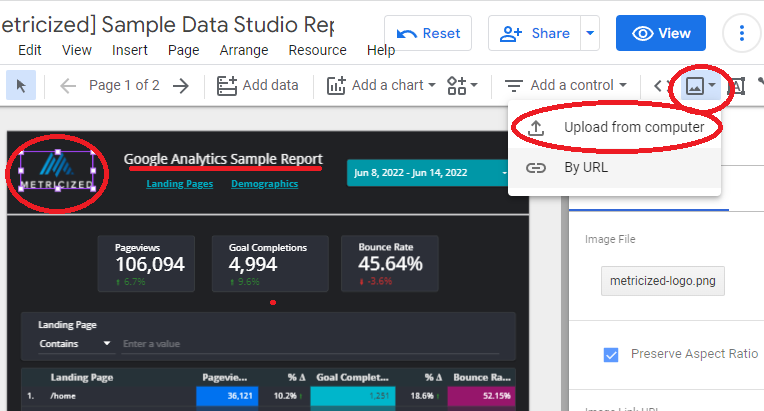
Task: Click the 52.15% bounce rate cell
Action: click(x=481, y=396)
